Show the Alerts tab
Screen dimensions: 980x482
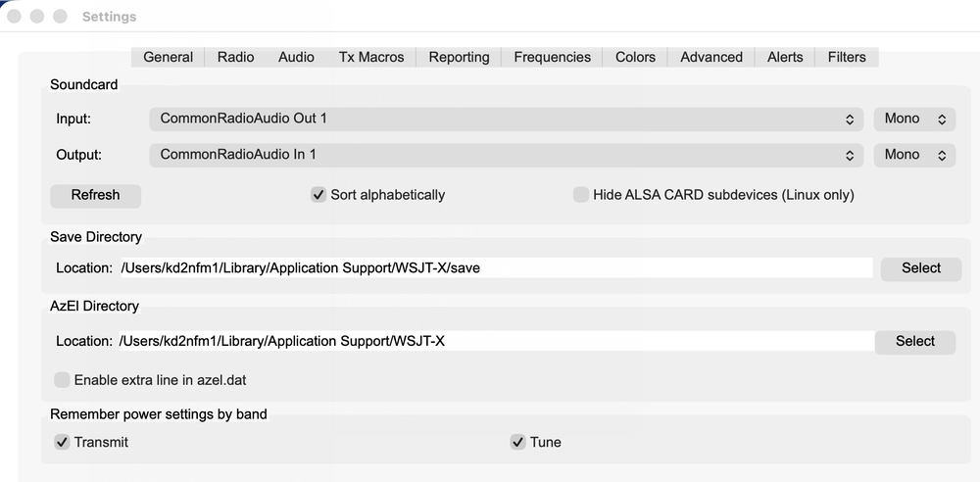tap(785, 57)
